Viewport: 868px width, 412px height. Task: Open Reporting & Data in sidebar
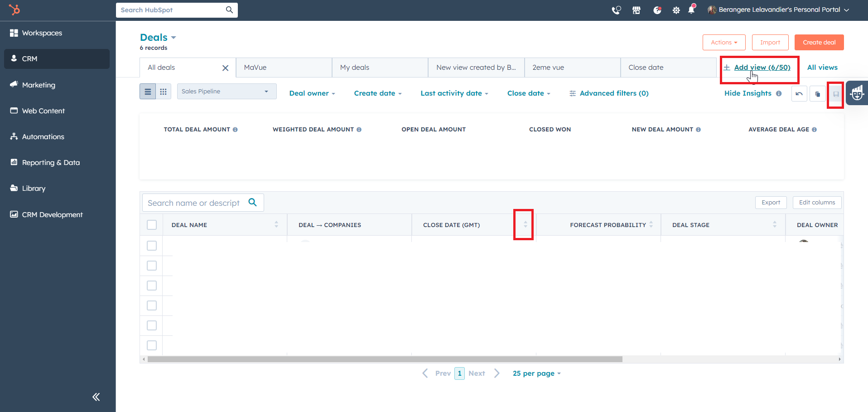tap(51, 163)
